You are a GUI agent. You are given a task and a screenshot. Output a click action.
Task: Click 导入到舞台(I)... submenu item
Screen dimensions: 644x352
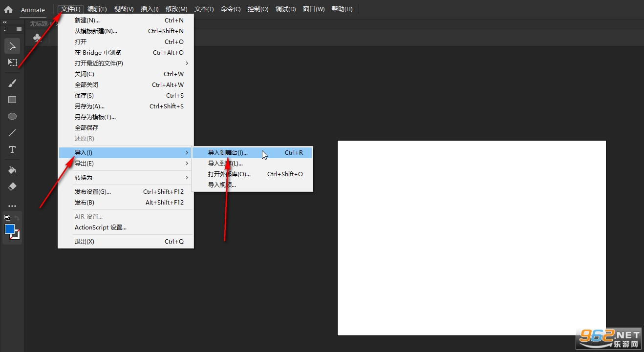click(x=253, y=153)
